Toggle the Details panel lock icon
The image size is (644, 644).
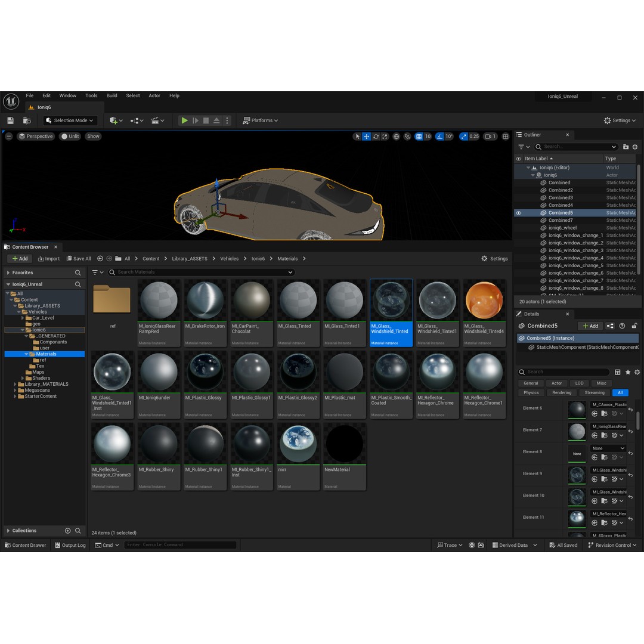[x=634, y=326]
